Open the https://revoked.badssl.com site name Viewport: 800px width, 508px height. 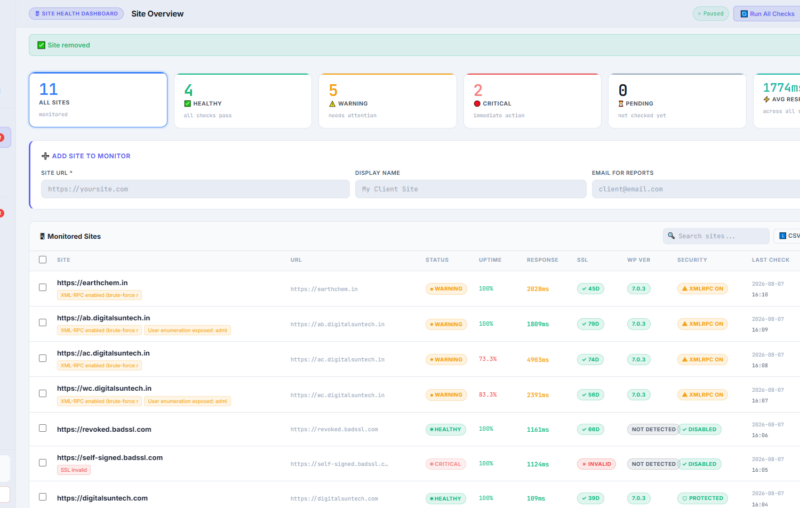(104, 429)
